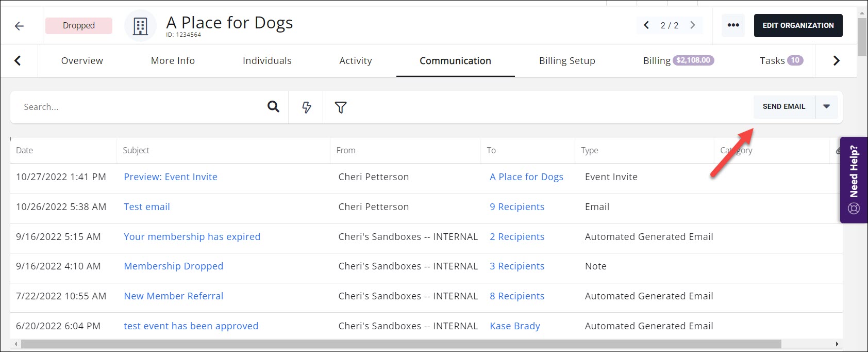Open the filter funnel icon

click(x=341, y=107)
